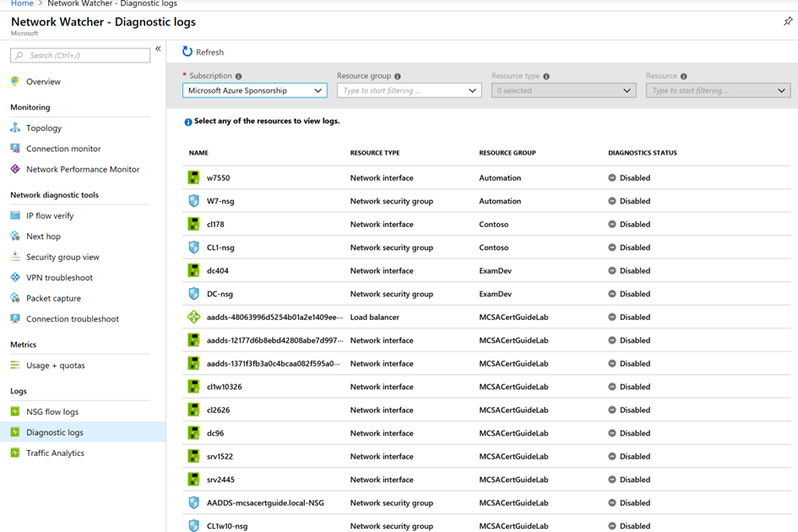Image resolution: width=798 pixels, height=532 pixels.
Task: Open Topology under Monitoring
Action: (44, 128)
